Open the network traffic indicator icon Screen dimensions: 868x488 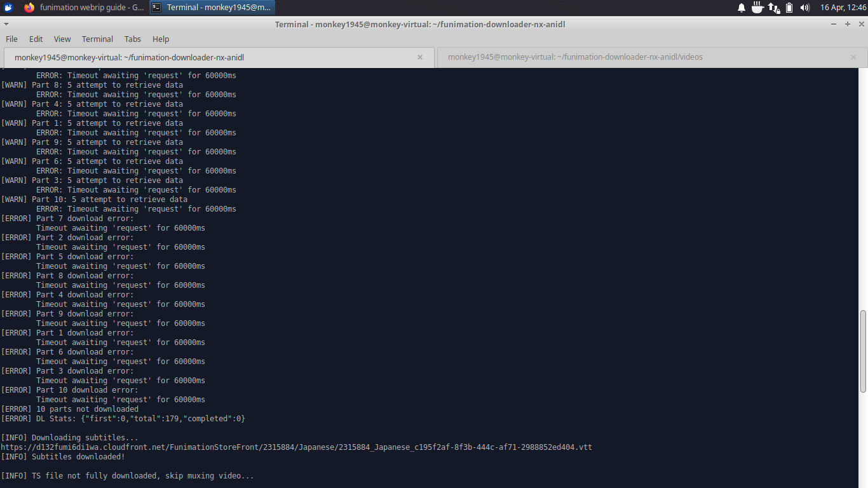pyautogui.click(x=773, y=8)
